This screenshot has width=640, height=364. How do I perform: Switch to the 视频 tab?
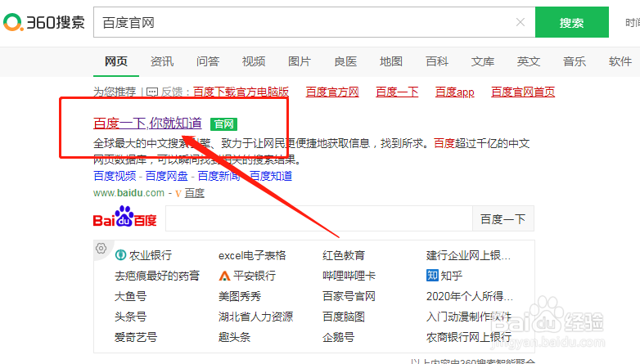click(x=254, y=61)
